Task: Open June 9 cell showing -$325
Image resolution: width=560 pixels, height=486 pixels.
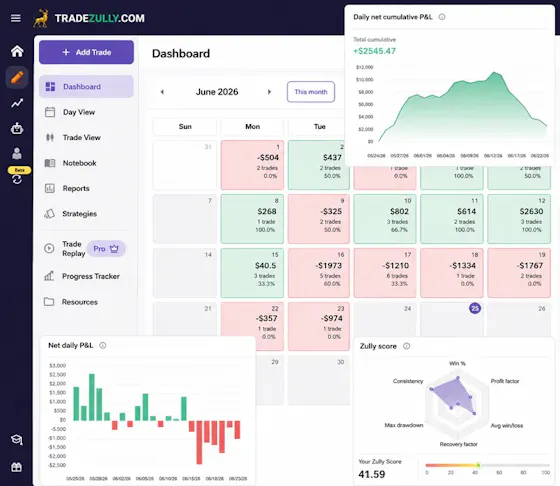Action: (x=319, y=219)
